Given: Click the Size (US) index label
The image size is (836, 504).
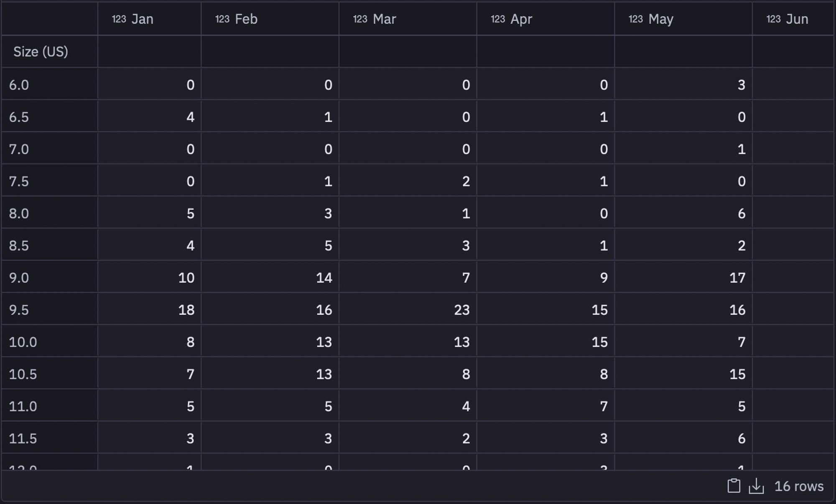Looking at the screenshot, I should coord(41,52).
